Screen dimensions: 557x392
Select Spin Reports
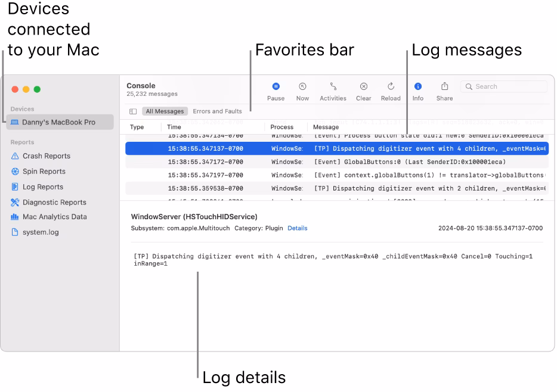coord(44,171)
